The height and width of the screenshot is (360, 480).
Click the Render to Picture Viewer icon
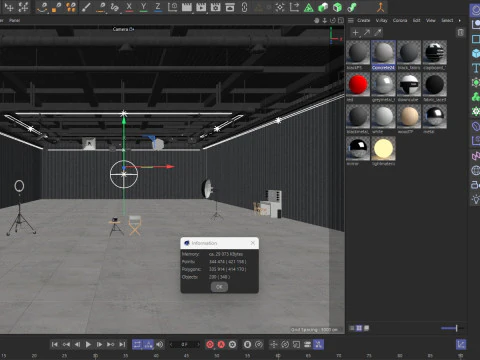pyautogui.click(x=201, y=7)
